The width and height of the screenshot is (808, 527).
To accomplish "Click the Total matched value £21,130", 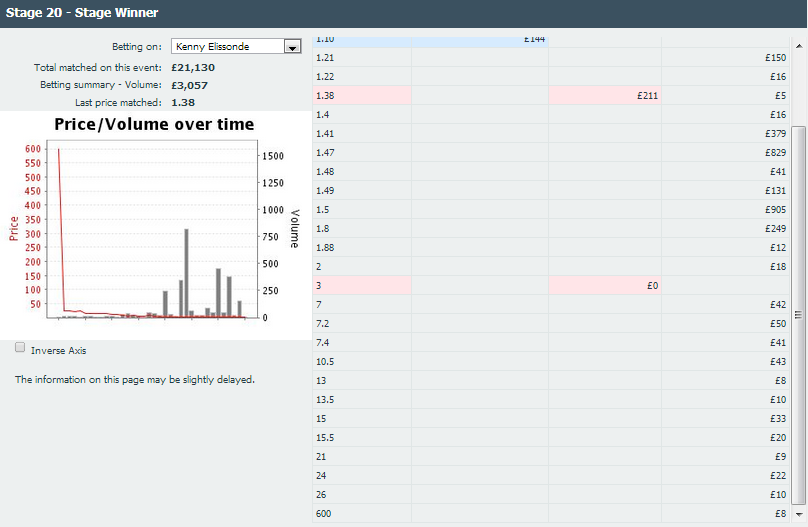I will [193, 68].
